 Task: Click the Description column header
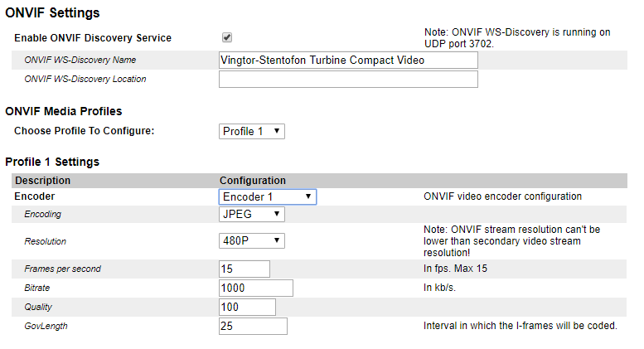click(x=43, y=180)
